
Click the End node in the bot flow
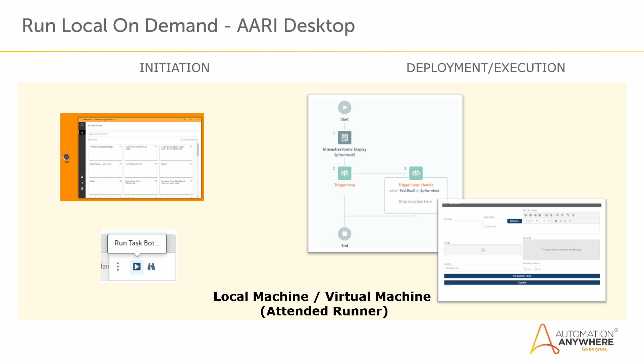point(344,234)
